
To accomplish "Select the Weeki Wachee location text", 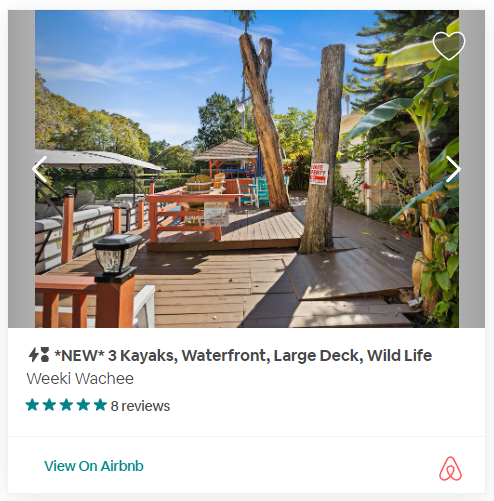I will (80, 379).
